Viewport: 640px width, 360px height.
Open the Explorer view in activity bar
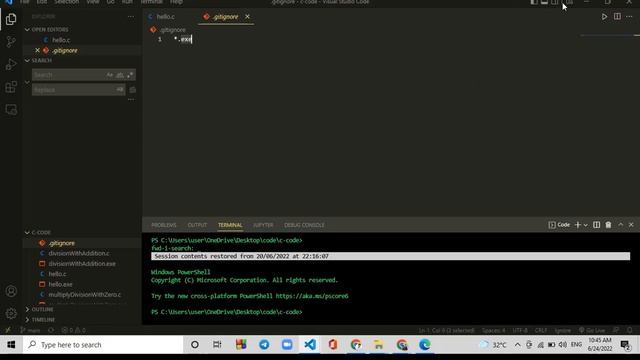click(11, 19)
